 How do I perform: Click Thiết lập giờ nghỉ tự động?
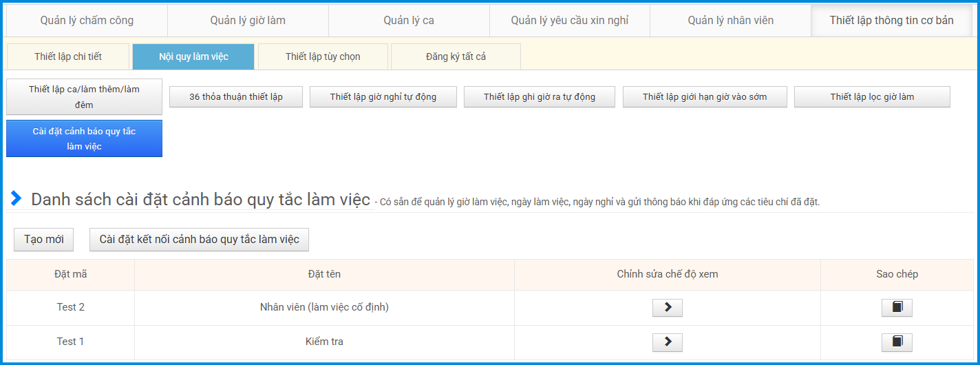coord(383,97)
